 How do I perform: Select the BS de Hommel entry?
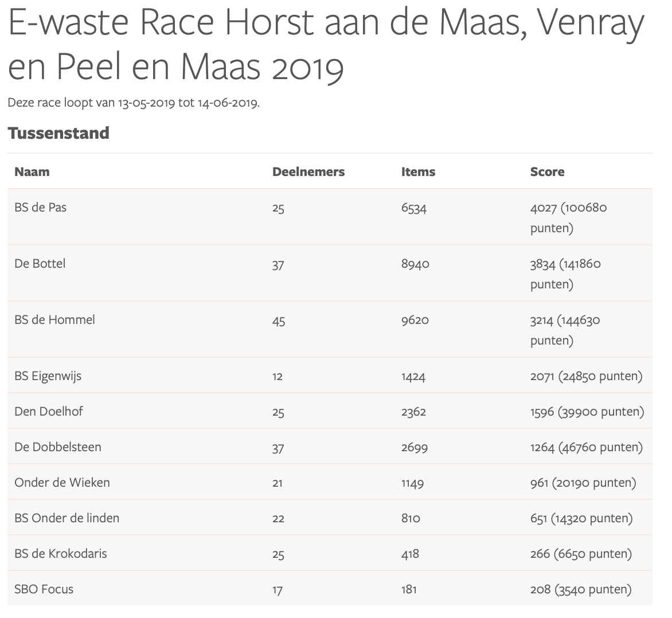point(55,320)
